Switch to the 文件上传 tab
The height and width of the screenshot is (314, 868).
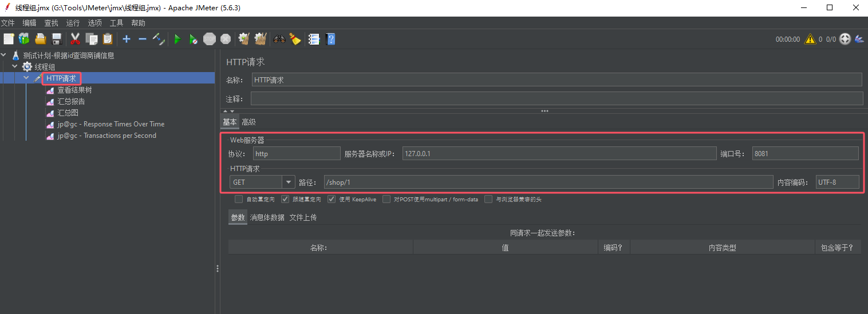click(303, 217)
